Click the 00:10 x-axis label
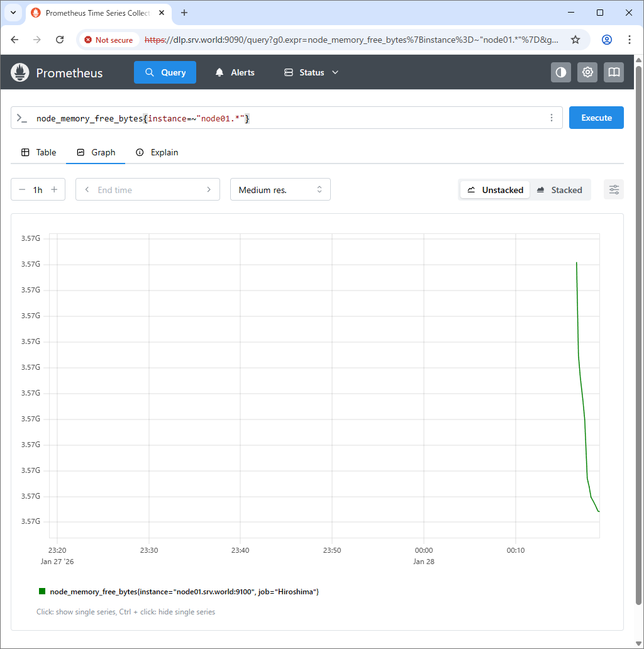This screenshot has width=644, height=649. coord(516,550)
